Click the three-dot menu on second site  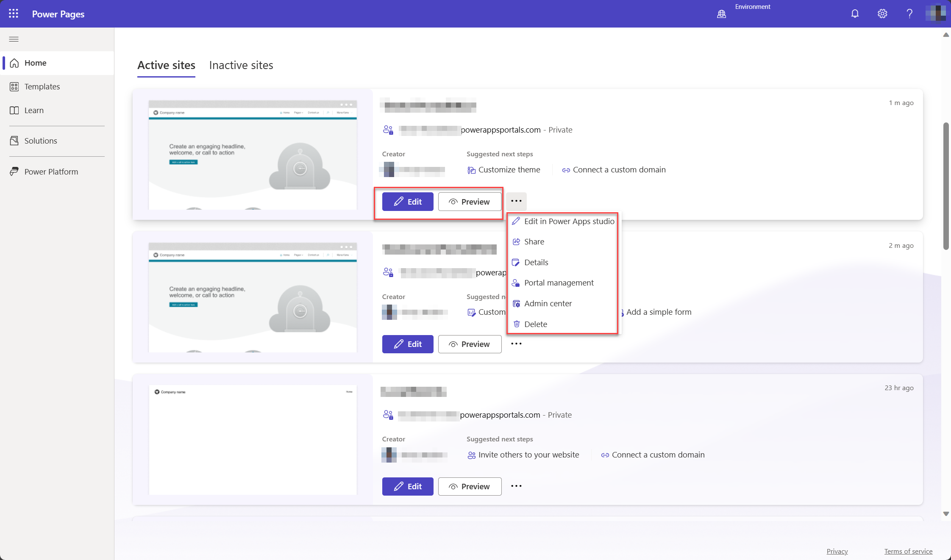516,344
